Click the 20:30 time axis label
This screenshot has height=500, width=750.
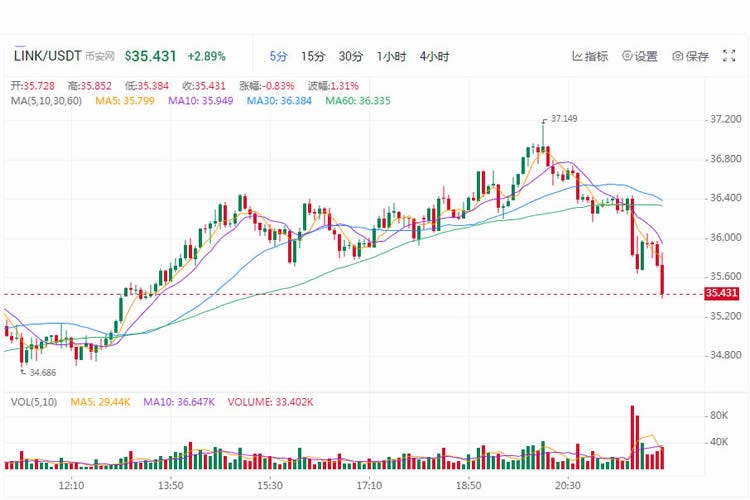coord(568,485)
